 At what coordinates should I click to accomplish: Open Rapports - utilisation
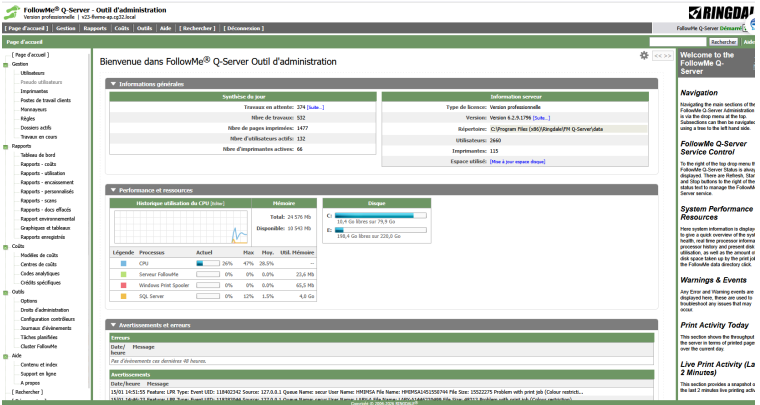point(43,173)
